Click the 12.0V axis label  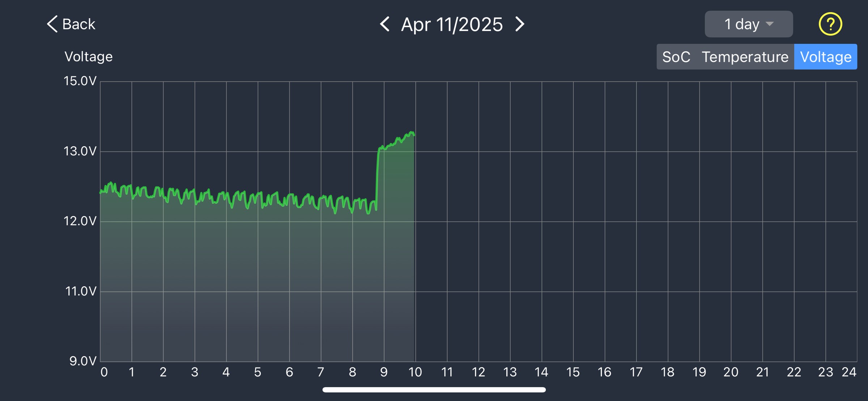pos(80,221)
